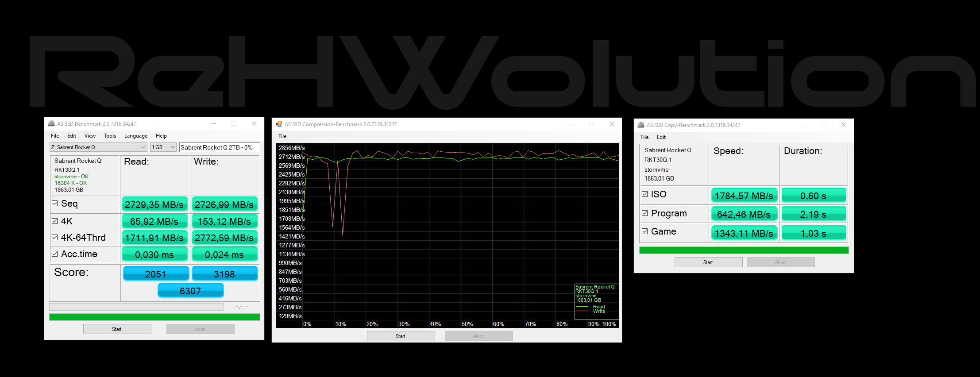
Task: Toggle the ISO copy test checkbox
Action: 645,194
